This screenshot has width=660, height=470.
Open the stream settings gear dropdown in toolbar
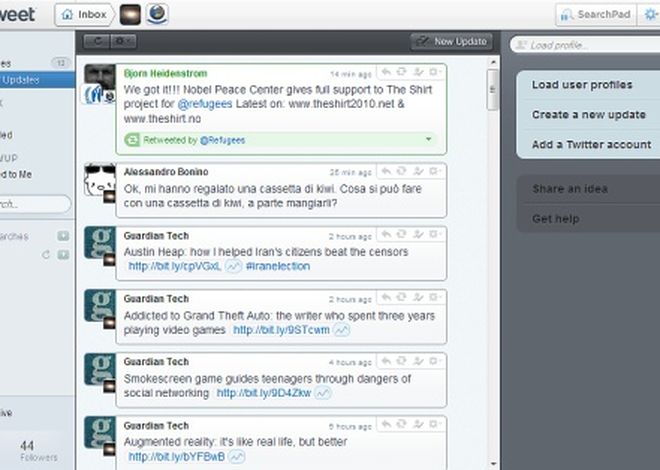coord(123,41)
